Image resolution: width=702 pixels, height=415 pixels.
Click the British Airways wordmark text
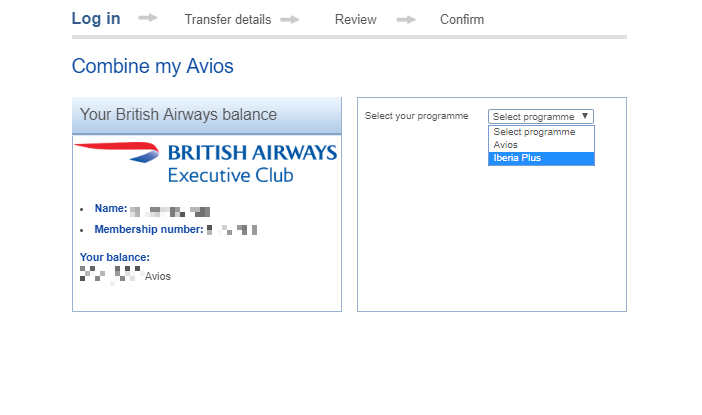pyautogui.click(x=252, y=153)
